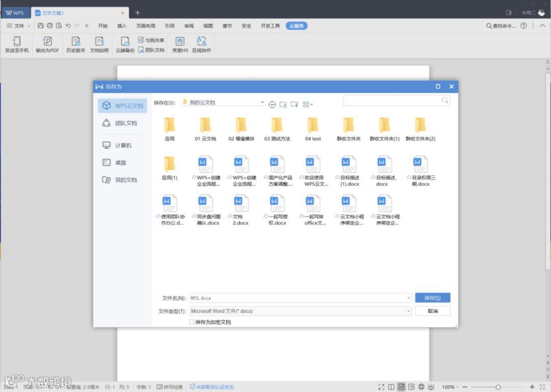The width and height of the screenshot is (551, 392).
Task: Click the 未获取到认证状态 status link
Action: click(x=212, y=387)
